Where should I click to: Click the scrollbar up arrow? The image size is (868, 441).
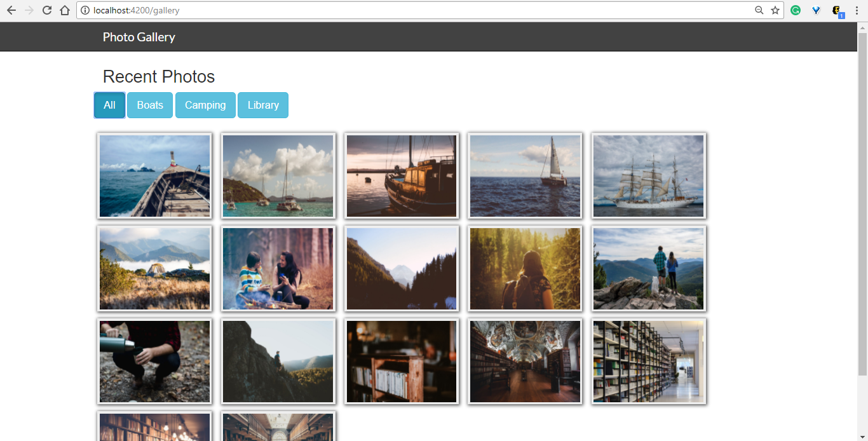click(x=863, y=27)
